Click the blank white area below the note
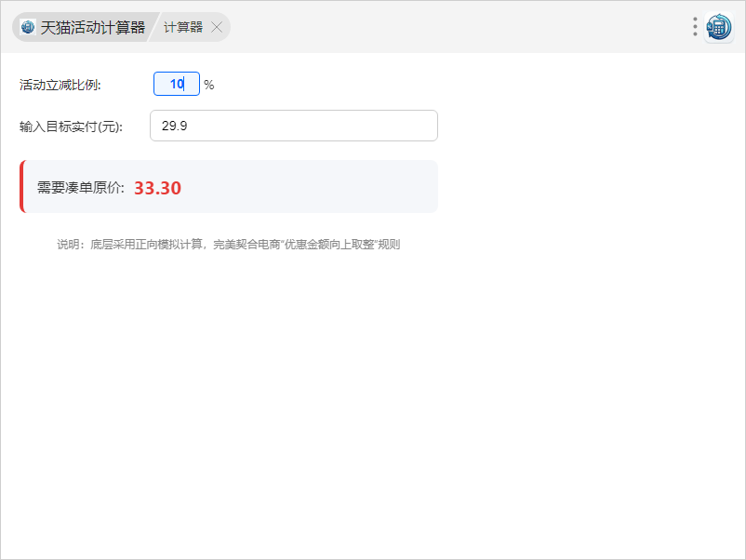Image resolution: width=746 pixels, height=560 pixels. (x=372, y=400)
